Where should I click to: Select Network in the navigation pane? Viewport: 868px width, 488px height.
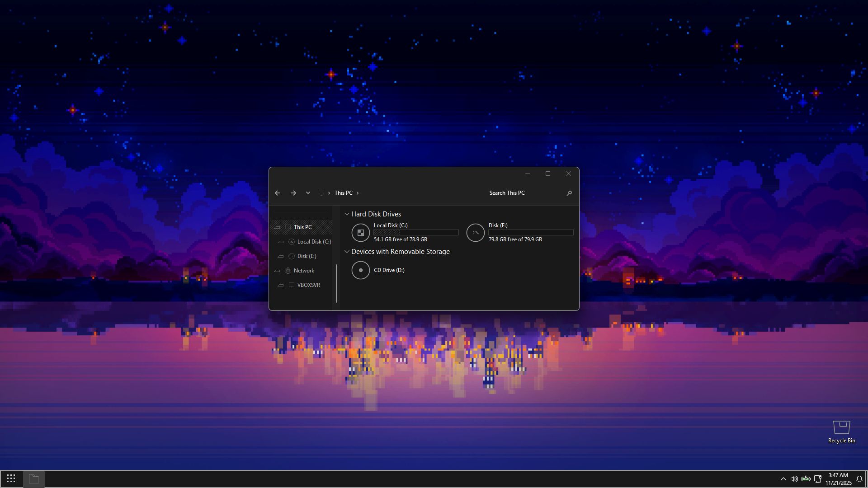tap(304, 271)
